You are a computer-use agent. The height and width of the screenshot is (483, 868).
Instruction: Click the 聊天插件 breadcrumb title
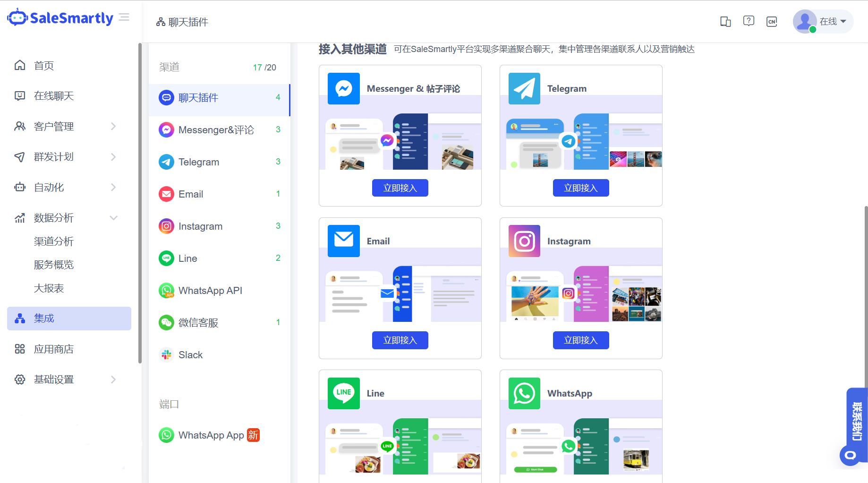(x=188, y=22)
